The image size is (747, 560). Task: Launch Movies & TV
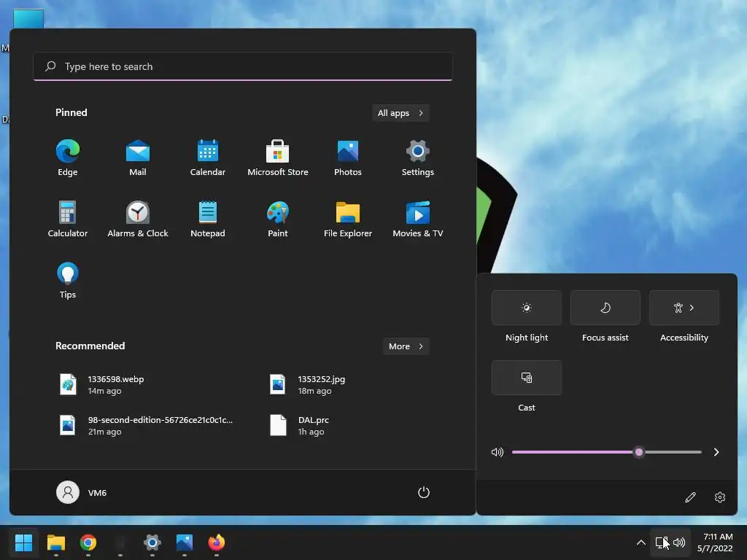[418, 219]
